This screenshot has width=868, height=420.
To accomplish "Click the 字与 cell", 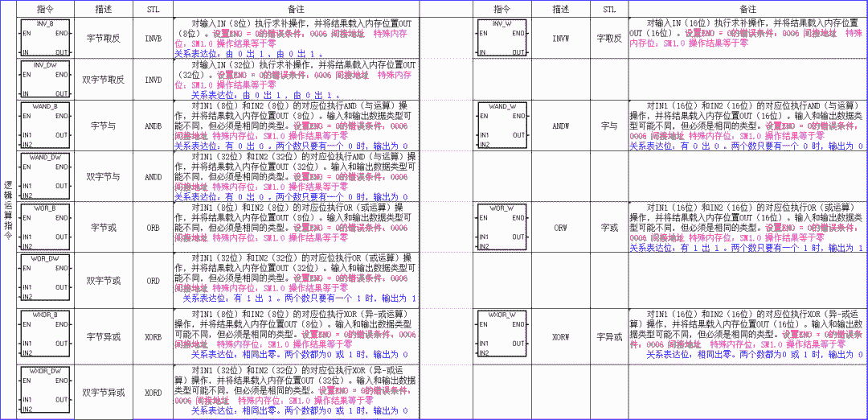I will pyautogui.click(x=609, y=126).
